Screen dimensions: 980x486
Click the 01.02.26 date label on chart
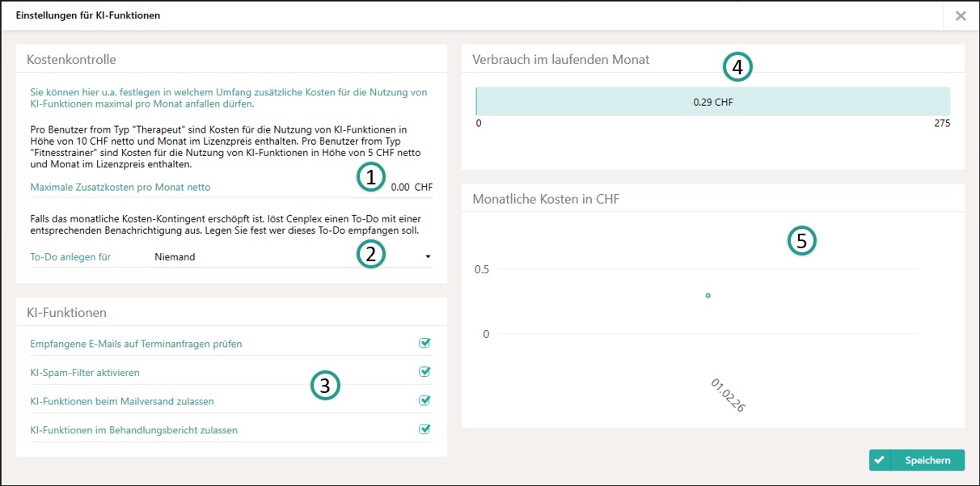click(x=728, y=395)
